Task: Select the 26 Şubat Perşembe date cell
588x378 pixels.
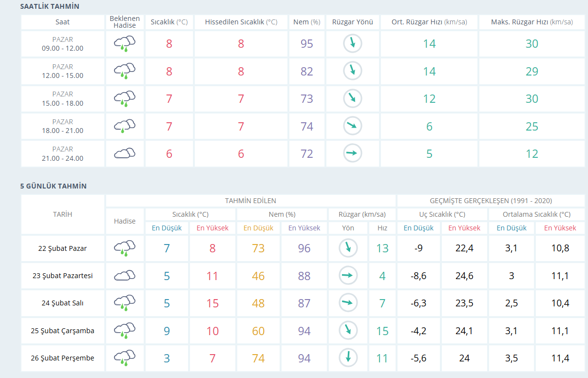Action: click(63, 358)
